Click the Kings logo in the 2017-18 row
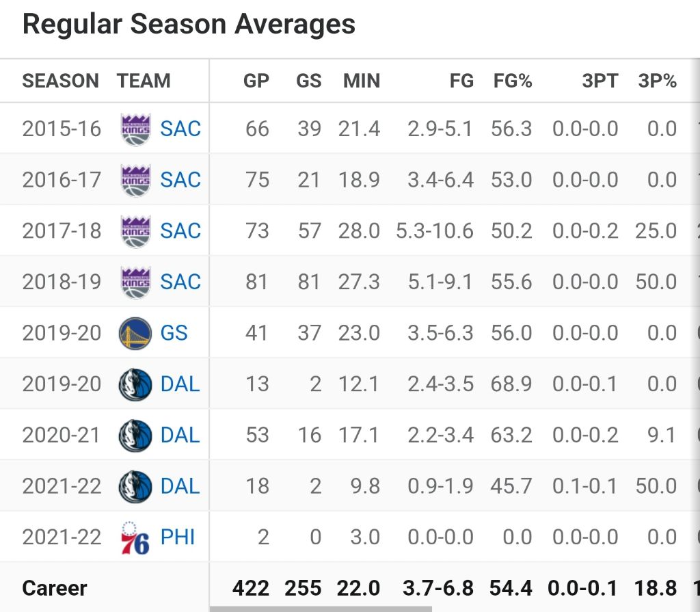Viewport: 700px width, 612px height. coord(135,230)
